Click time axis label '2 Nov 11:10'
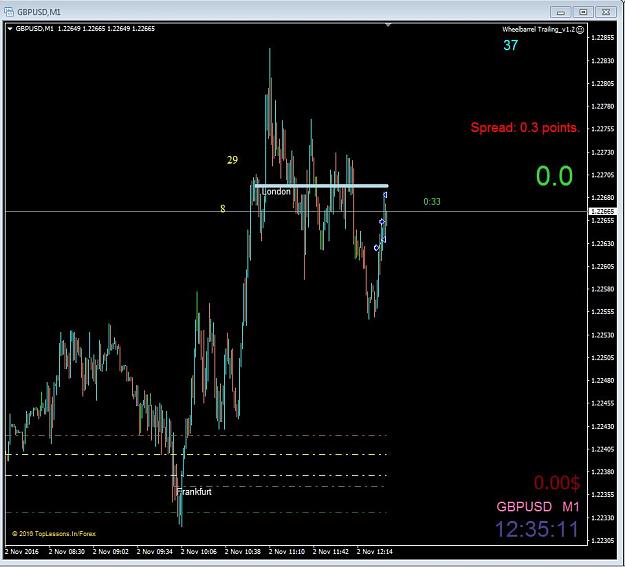Viewport: 625px width, 567px height. click(287, 552)
